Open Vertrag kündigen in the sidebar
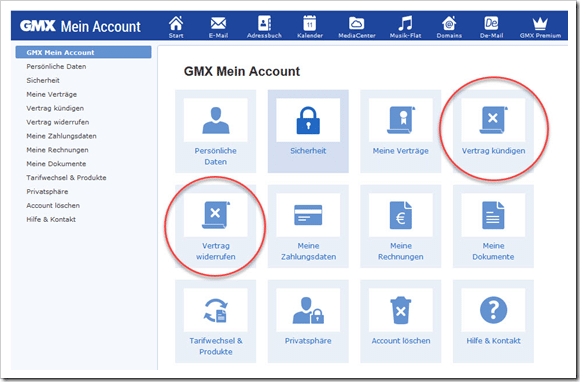The width and height of the screenshot is (580, 382). 55,108
